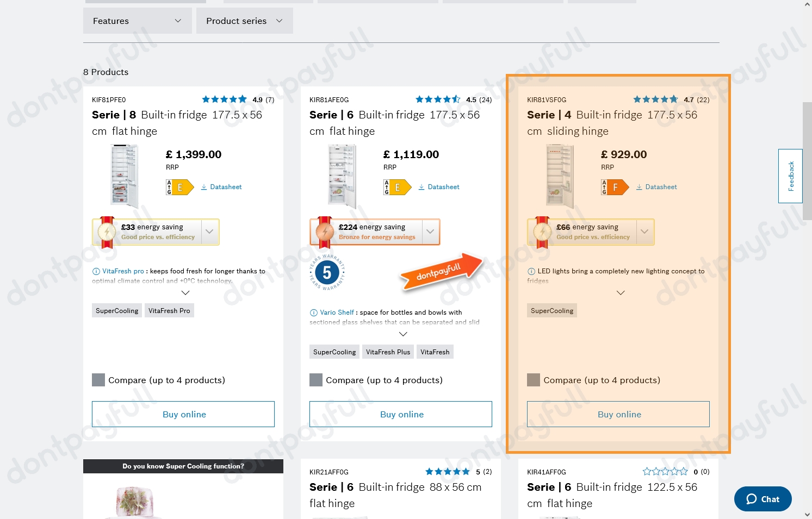
Task: Expand the £224 energy saving dropdown
Action: click(430, 232)
